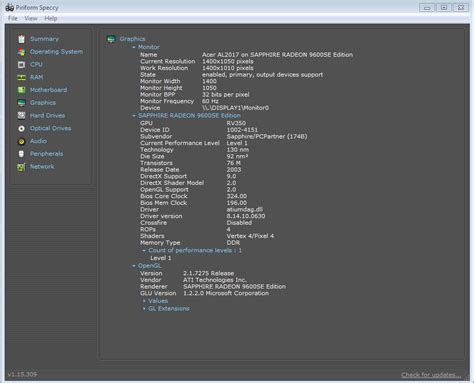Collapse the Monitor tree section

[x=134, y=47]
